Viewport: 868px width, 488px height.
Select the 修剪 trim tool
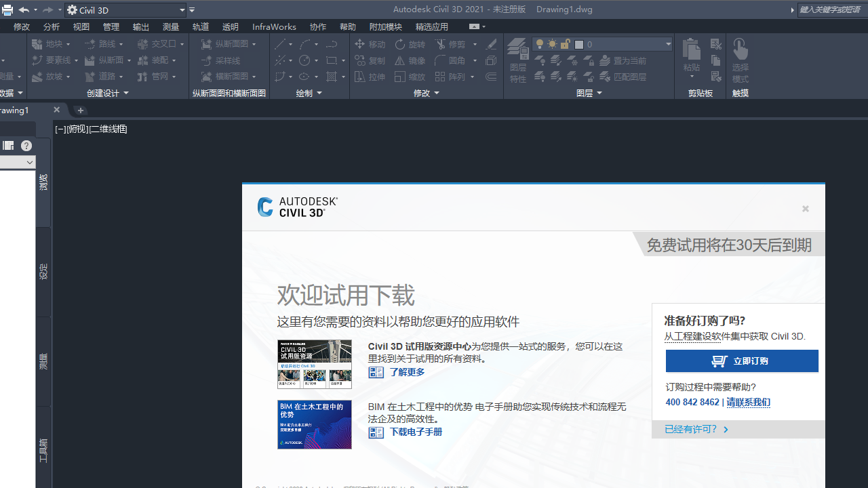pos(450,44)
